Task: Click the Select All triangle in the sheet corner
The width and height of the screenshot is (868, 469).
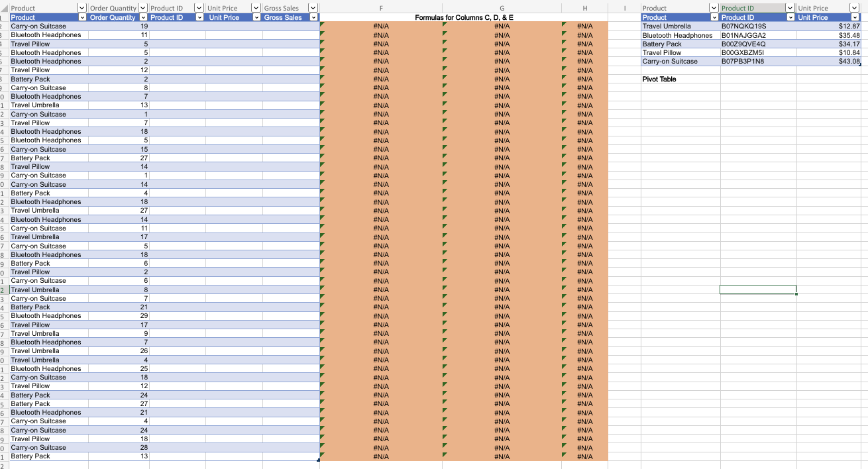Action: [4, 7]
